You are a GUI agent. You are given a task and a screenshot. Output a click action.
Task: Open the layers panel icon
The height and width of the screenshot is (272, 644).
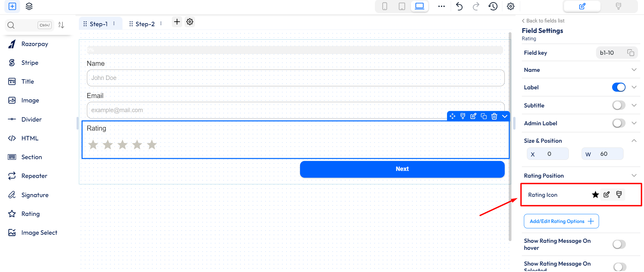pyautogui.click(x=29, y=6)
